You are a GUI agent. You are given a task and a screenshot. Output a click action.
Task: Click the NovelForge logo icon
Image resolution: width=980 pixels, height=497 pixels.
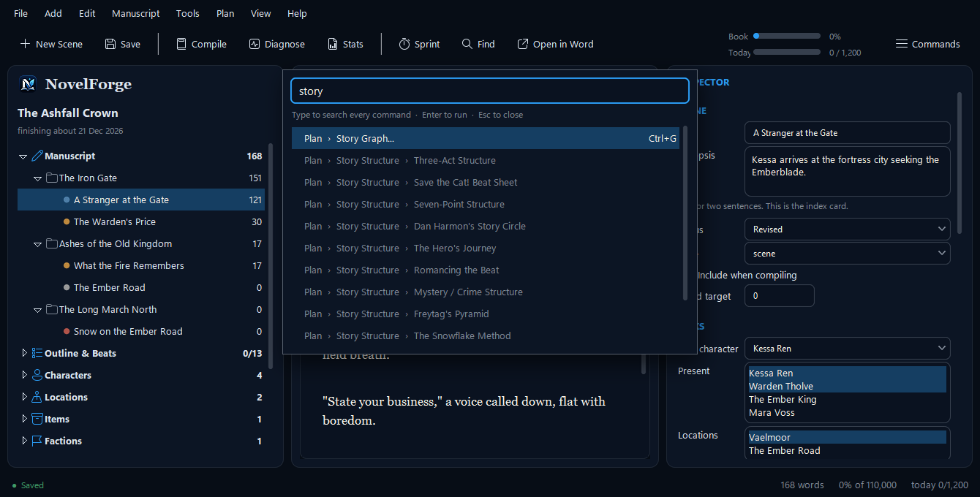(28, 84)
